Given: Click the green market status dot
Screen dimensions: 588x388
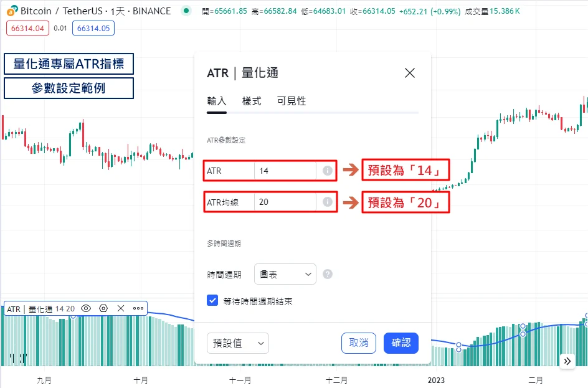Looking at the screenshot, I should [186, 11].
